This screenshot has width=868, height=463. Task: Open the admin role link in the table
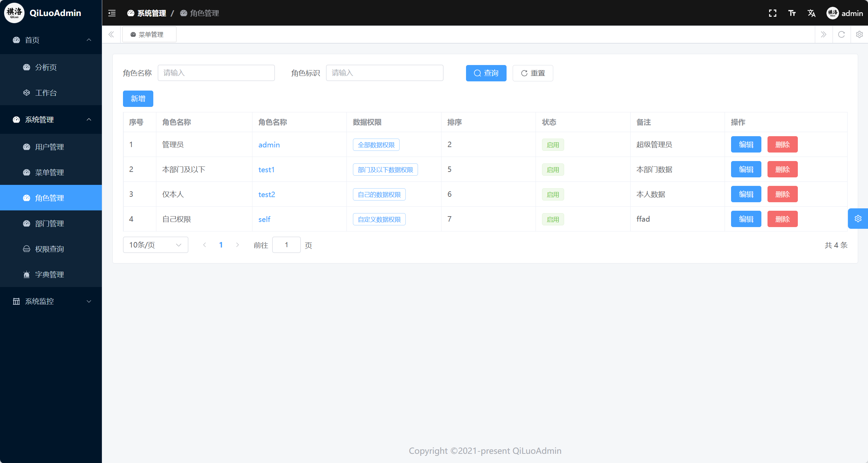click(269, 145)
